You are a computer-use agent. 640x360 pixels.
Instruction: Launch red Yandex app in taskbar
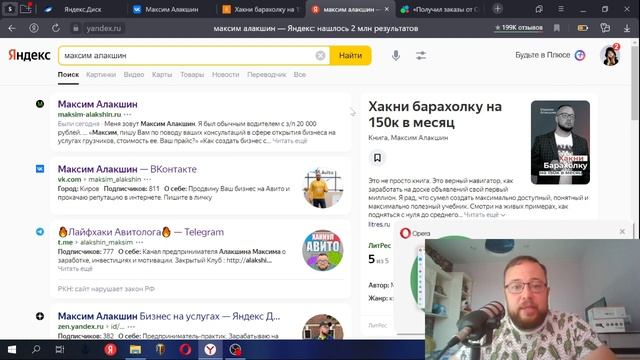(x=110, y=350)
